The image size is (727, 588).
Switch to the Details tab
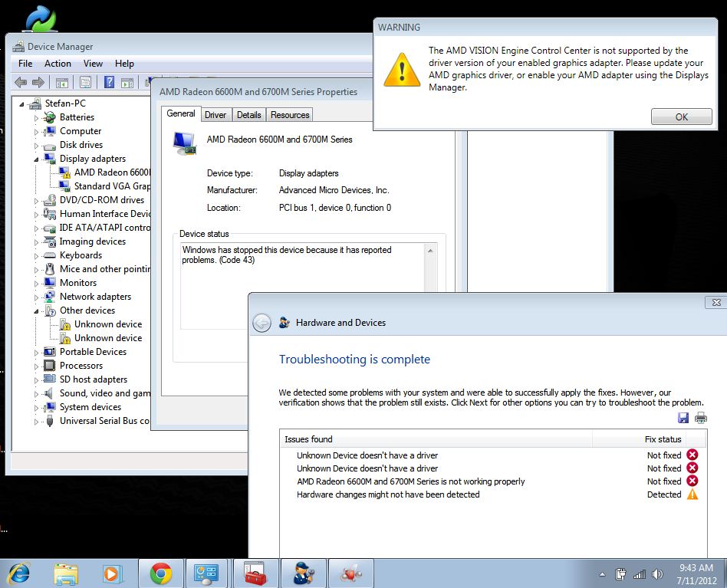coord(249,115)
